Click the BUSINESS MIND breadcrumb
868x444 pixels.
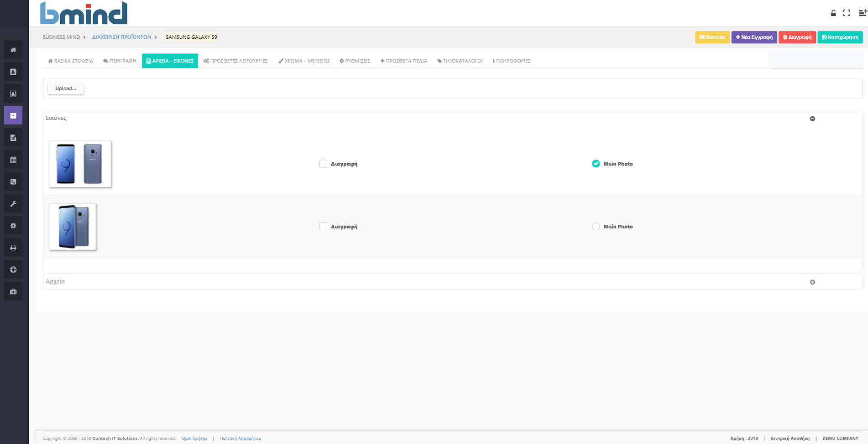[x=61, y=37]
